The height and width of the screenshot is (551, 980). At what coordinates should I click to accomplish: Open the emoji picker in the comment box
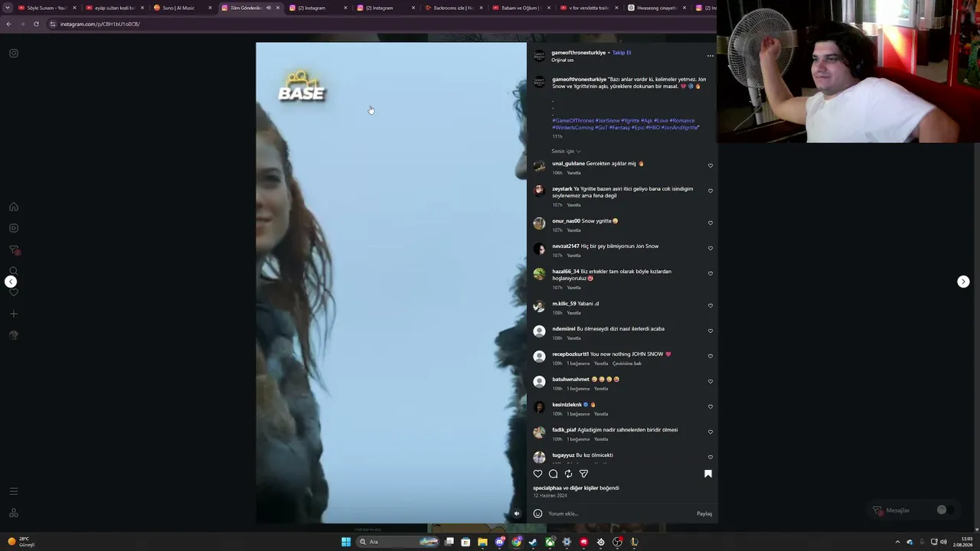(537, 514)
